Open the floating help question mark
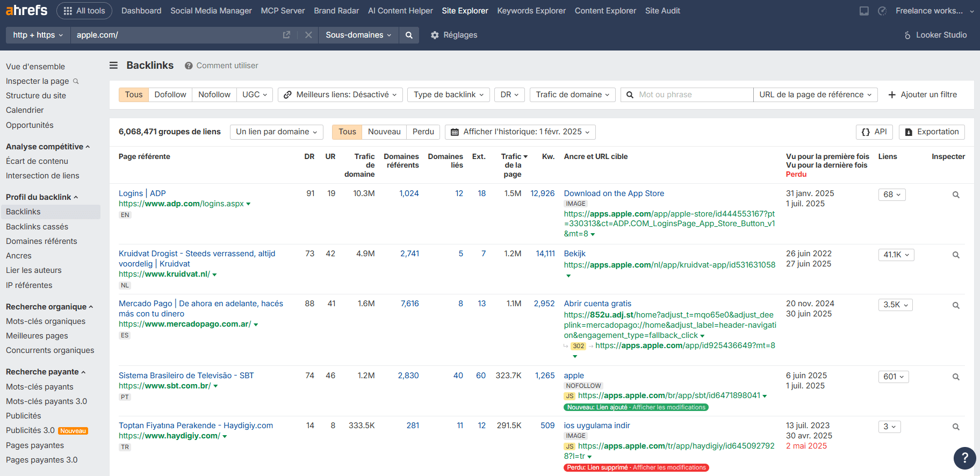The image size is (980, 476). (964, 458)
